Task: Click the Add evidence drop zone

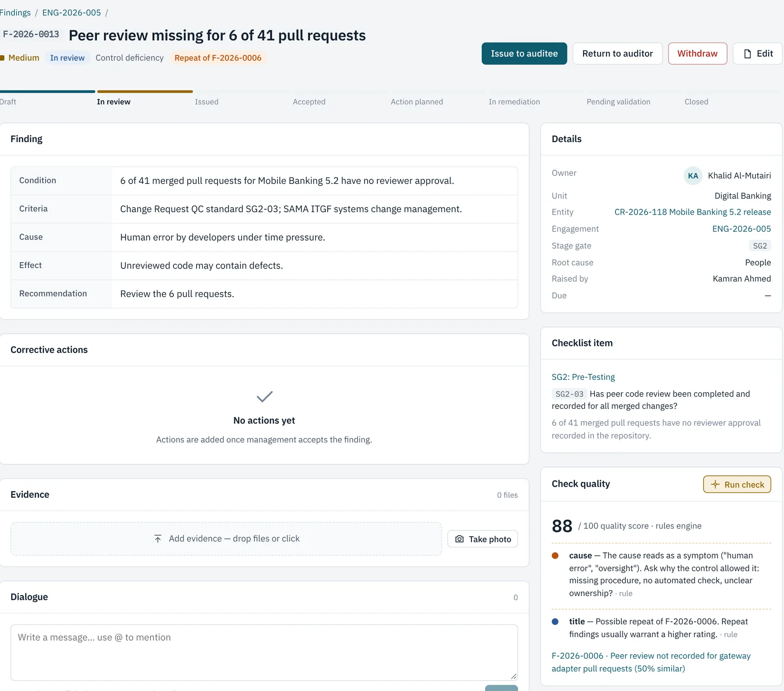Action: click(226, 539)
